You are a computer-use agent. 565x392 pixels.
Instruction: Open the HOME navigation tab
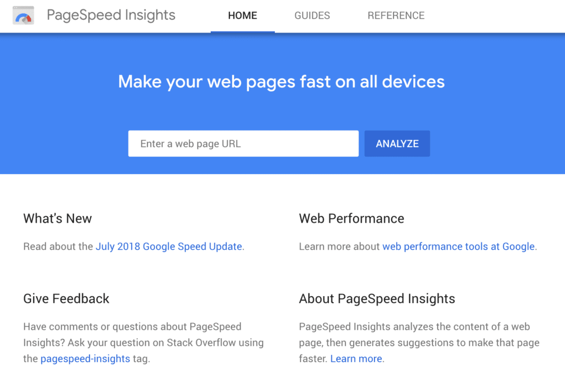tap(242, 15)
